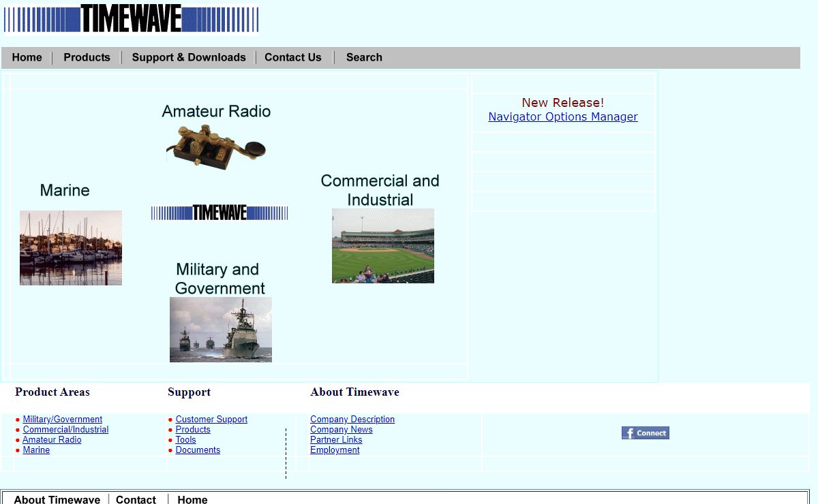Select the Marine heading text

point(65,190)
